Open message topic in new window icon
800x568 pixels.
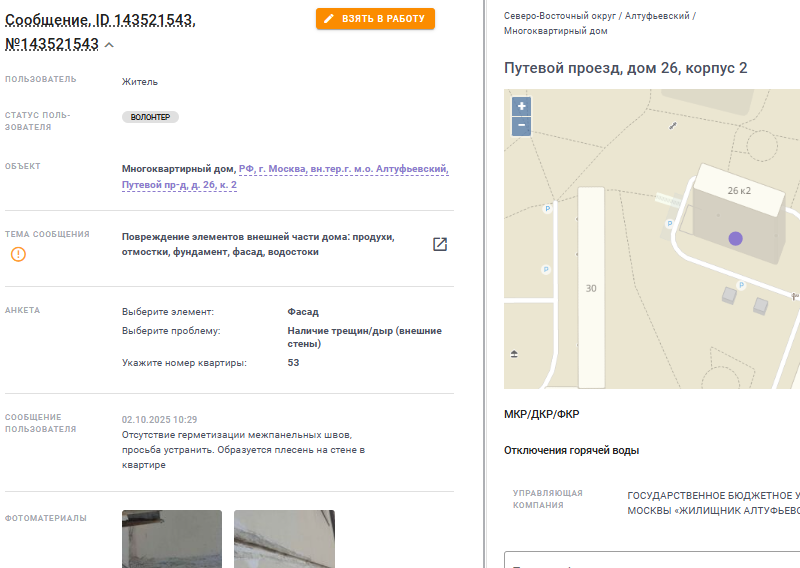click(440, 244)
